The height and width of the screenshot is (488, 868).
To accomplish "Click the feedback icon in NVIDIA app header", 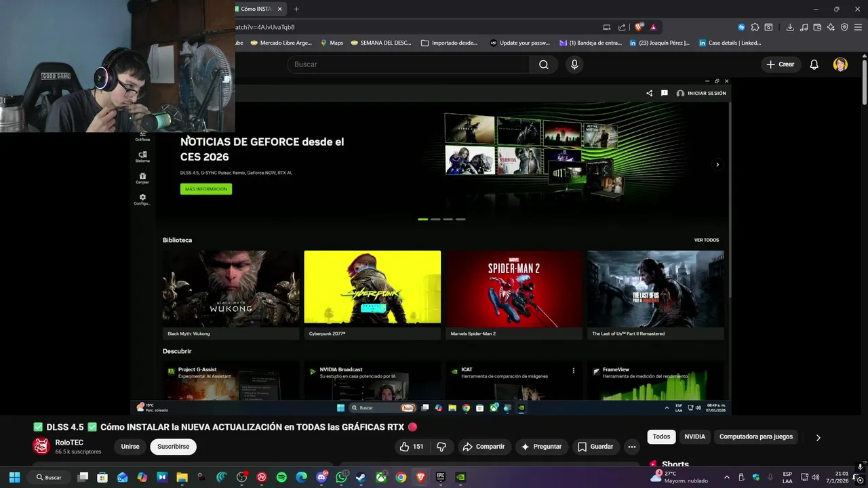I will click(665, 93).
